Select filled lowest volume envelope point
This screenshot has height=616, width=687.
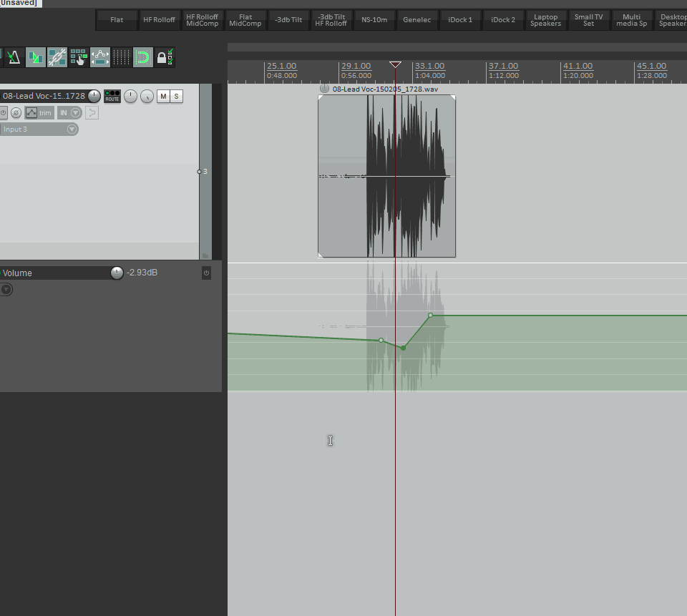(x=403, y=348)
